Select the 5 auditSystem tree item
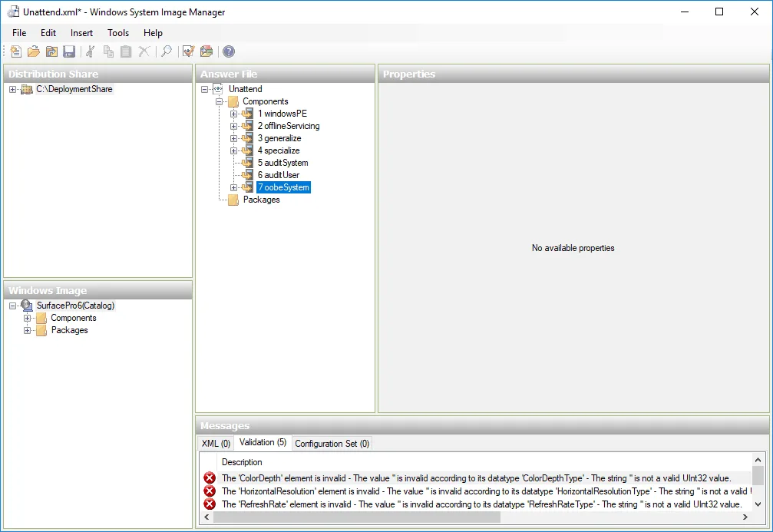The height and width of the screenshot is (532, 773). click(283, 163)
